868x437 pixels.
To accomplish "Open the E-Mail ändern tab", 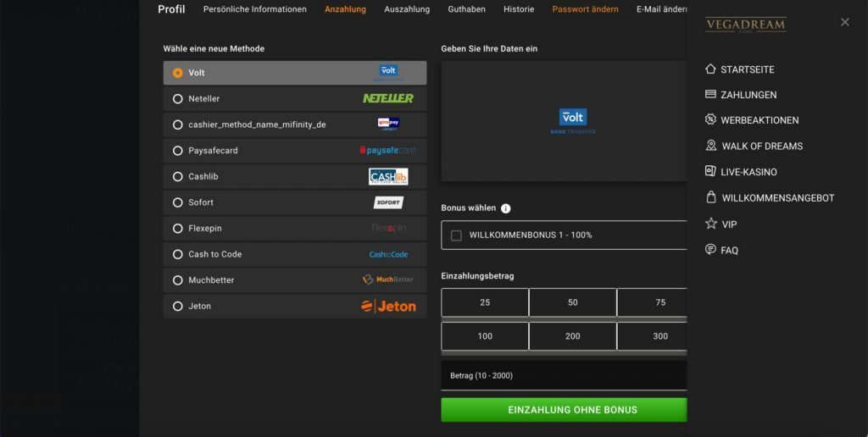I will 661,9.
